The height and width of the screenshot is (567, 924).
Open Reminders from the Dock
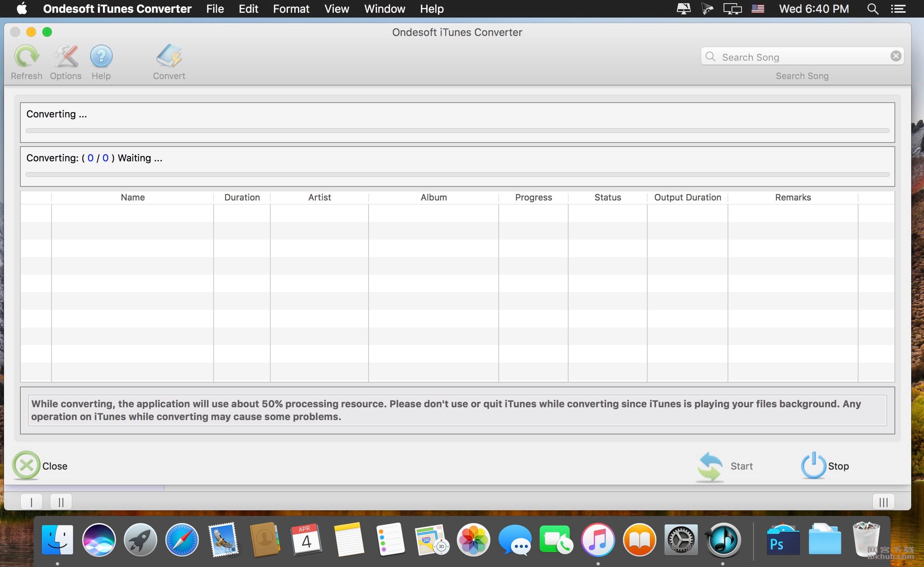(x=390, y=540)
